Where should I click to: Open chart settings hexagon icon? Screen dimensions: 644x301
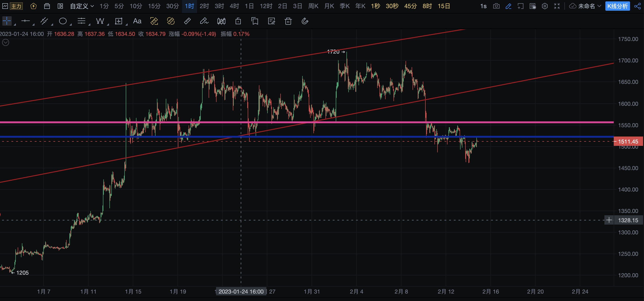[545, 6]
